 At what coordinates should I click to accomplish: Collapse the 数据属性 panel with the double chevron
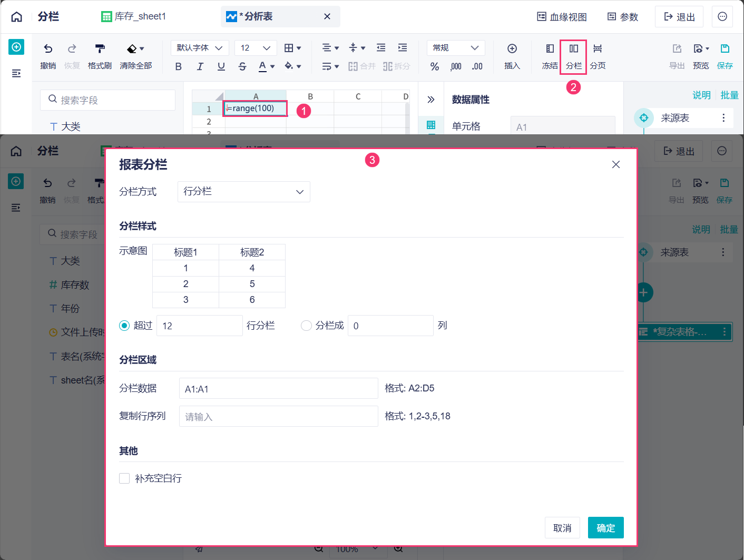[x=431, y=100]
